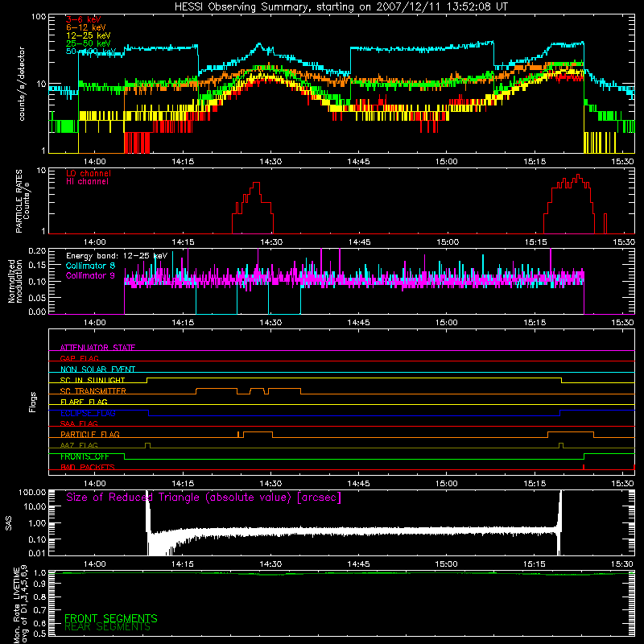
Task: Click the 'Energy band: 12-25 keV' label
Action: click(117, 256)
